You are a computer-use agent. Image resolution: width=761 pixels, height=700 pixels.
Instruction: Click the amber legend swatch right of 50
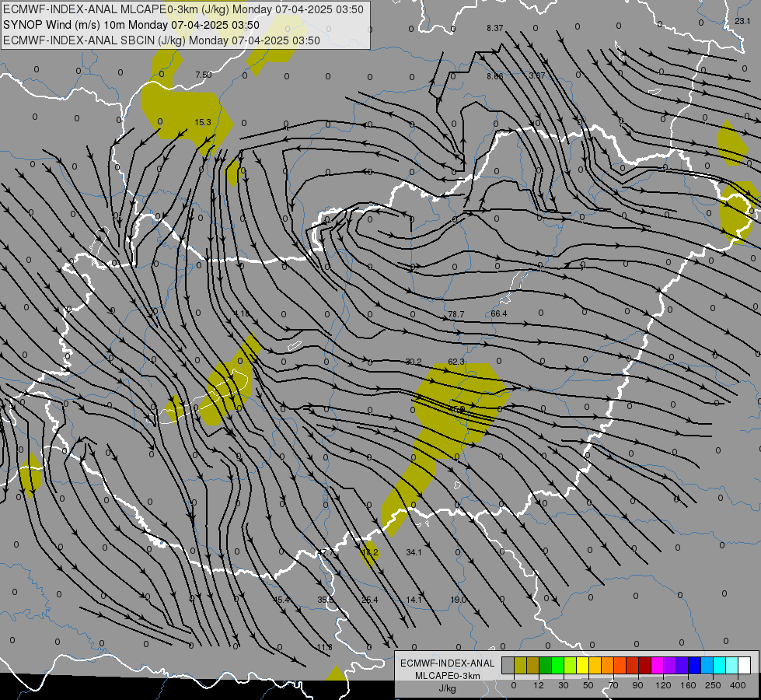point(595,665)
